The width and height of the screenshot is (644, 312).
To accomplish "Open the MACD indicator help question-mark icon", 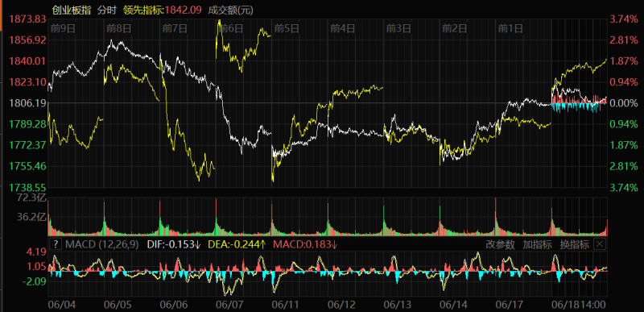I will pos(55,244).
